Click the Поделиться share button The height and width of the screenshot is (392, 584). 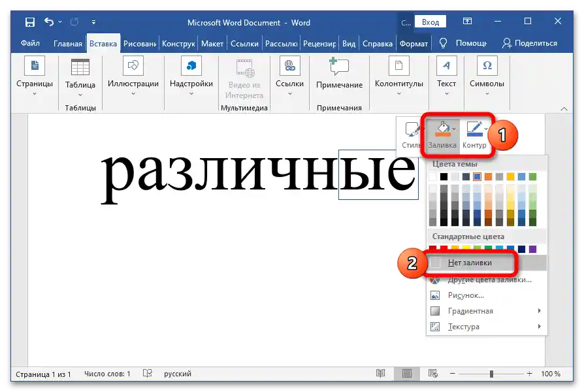click(x=529, y=43)
